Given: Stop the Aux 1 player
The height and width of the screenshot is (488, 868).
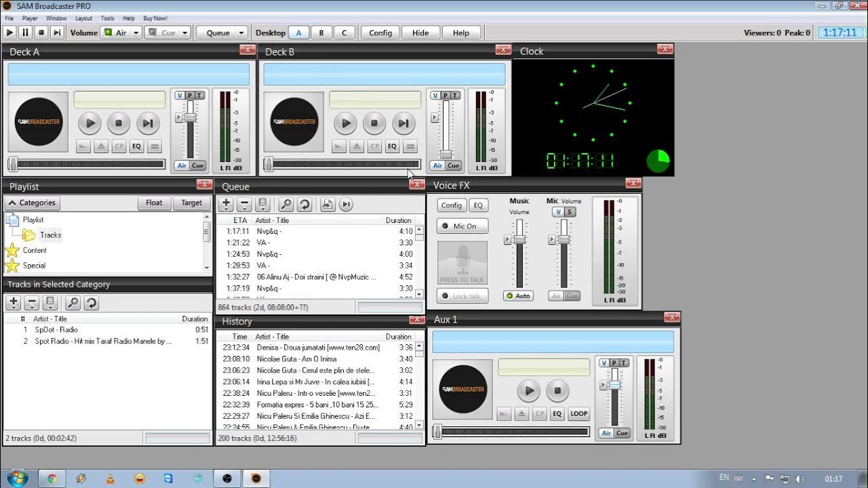Looking at the screenshot, I should (557, 390).
